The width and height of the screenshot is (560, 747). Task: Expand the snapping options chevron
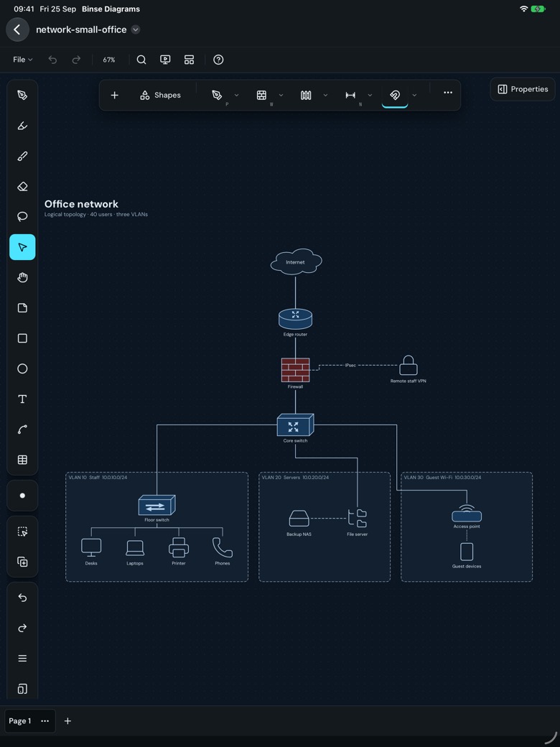pos(414,96)
